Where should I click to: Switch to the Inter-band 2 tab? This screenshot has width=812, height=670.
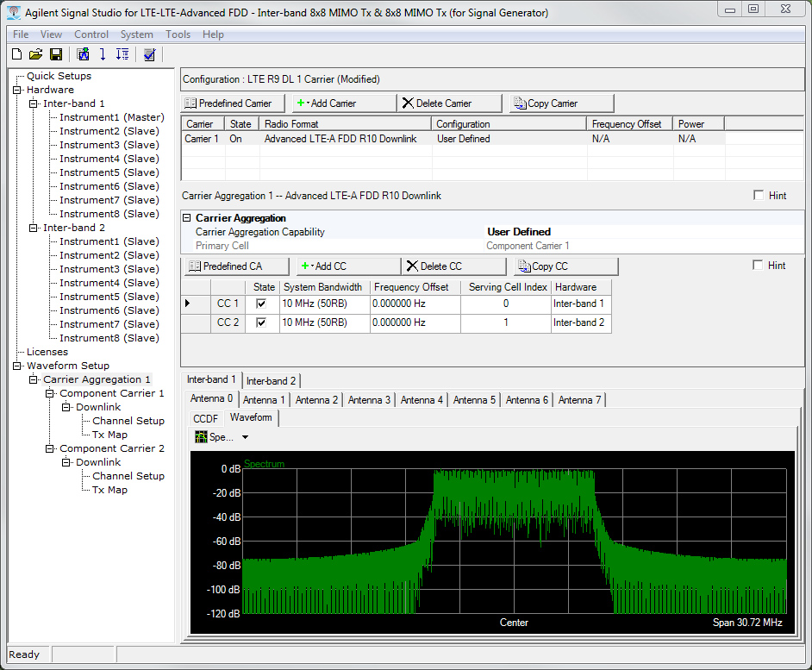pyautogui.click(x=271, y=380)
